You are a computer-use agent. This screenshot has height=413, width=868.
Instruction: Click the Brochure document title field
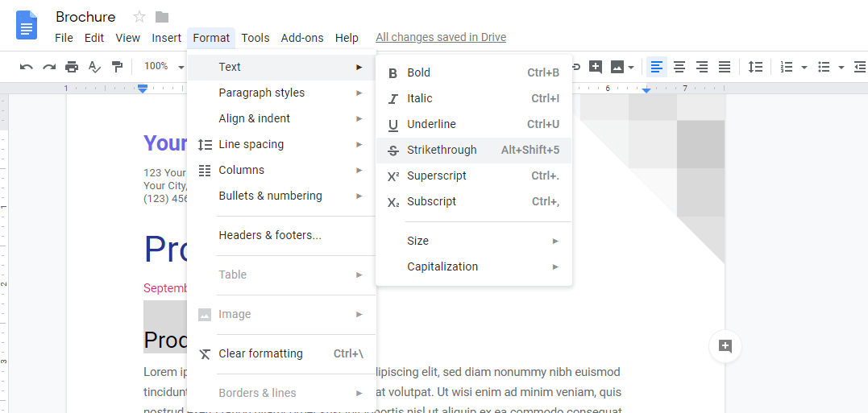coord(85,17)
